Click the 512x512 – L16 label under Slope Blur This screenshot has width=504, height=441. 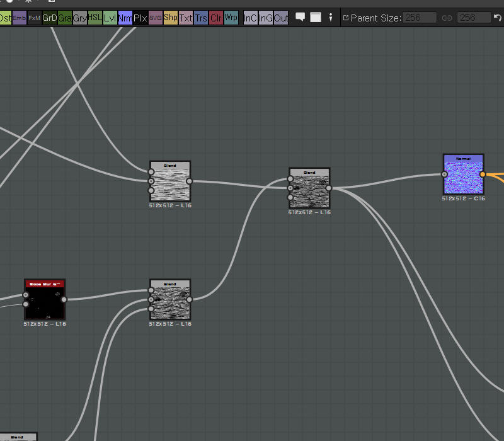(45, 324)
